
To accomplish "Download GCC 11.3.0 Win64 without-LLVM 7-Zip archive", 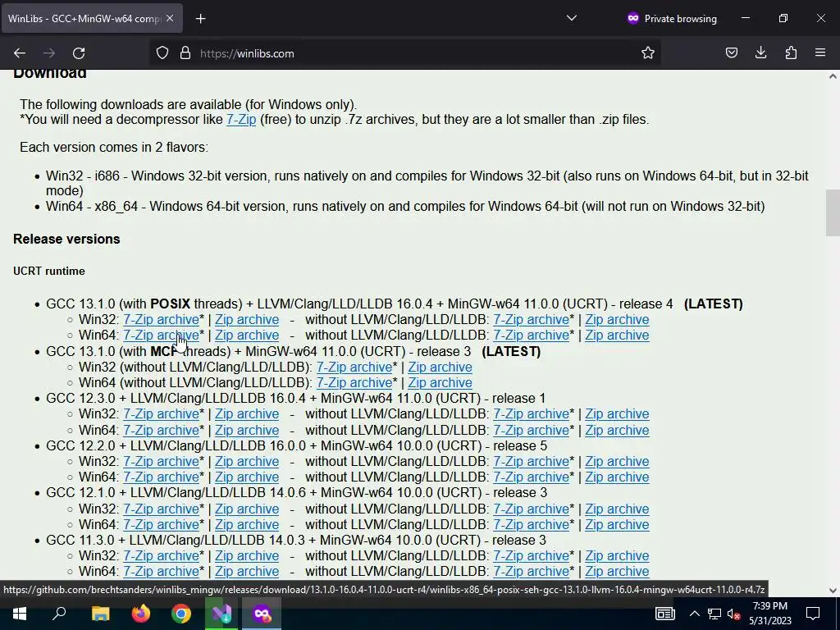I will [531, 571].
